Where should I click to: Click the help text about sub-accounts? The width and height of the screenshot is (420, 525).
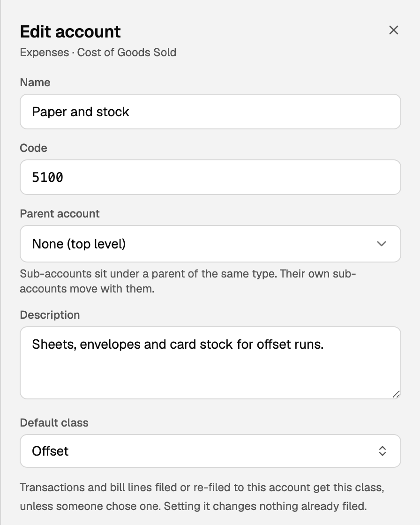coord(188,281)
